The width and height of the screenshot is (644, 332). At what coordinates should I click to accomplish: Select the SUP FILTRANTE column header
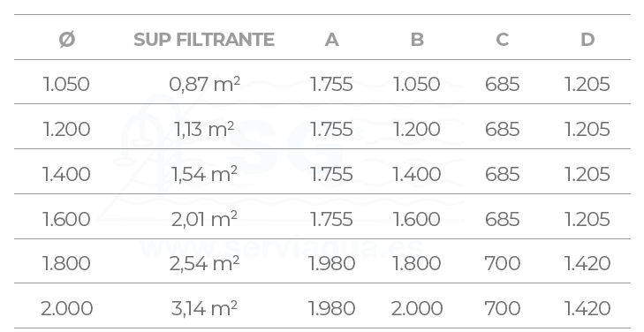click(204, 40)
